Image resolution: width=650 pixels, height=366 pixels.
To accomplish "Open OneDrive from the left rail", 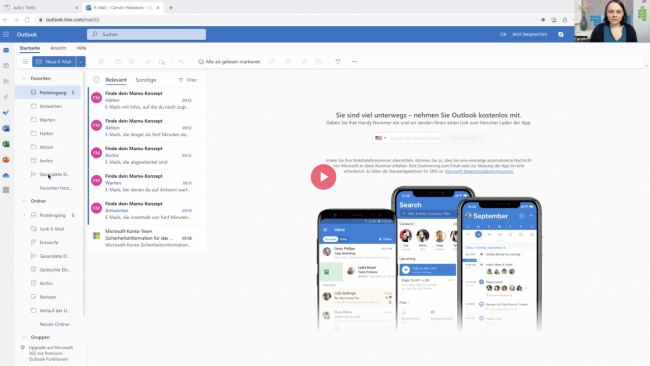I will click(6, 175).
